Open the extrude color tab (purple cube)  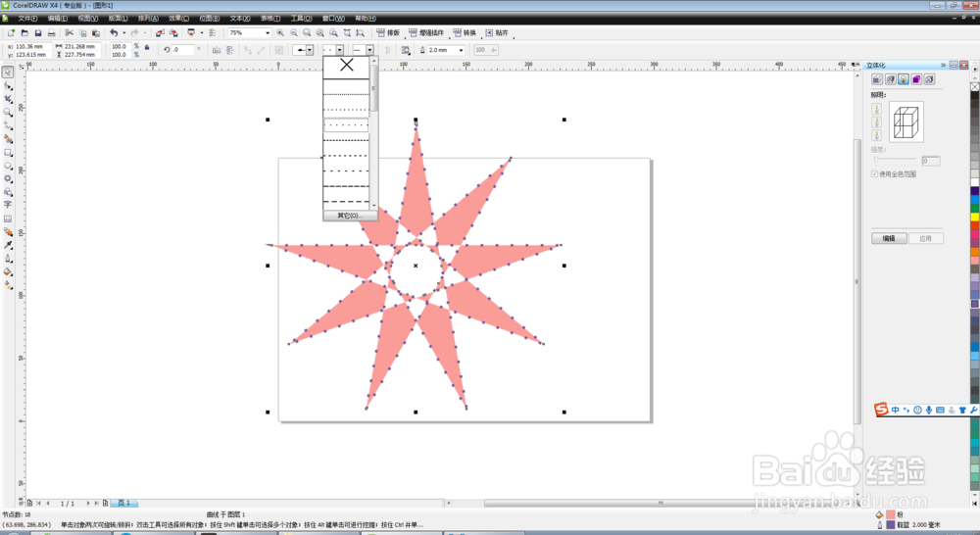916,79
